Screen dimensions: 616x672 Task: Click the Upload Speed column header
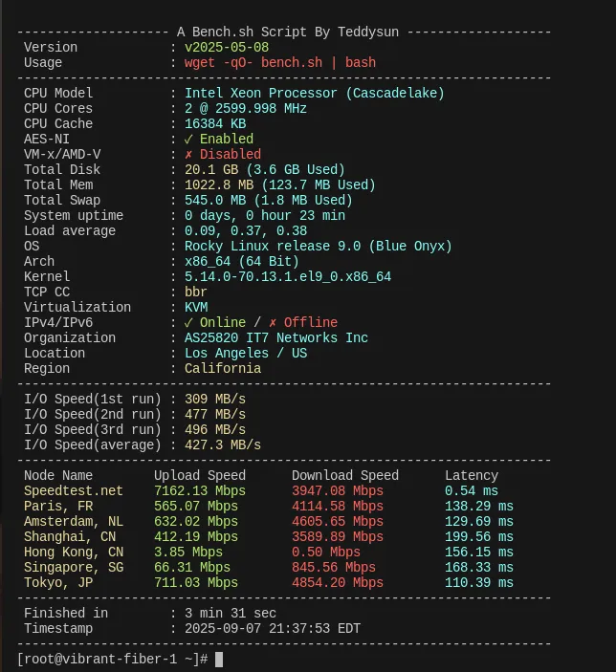200,475
